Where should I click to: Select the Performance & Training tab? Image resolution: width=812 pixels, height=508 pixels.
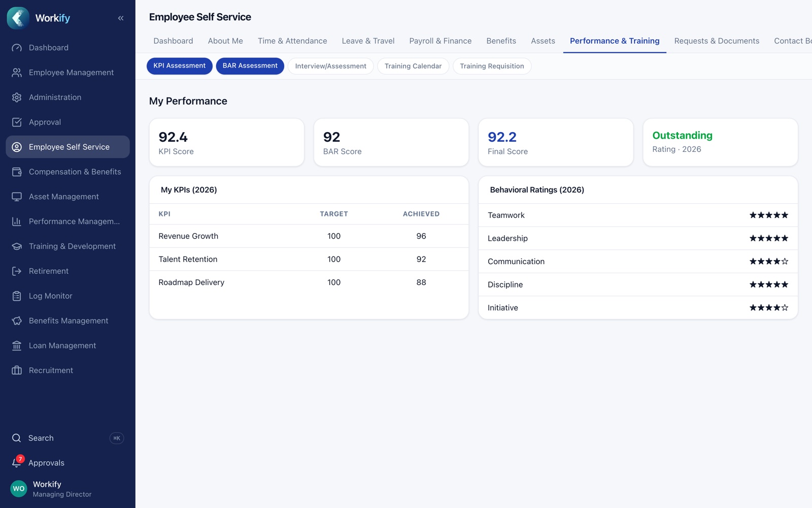(x=615, y=41)
